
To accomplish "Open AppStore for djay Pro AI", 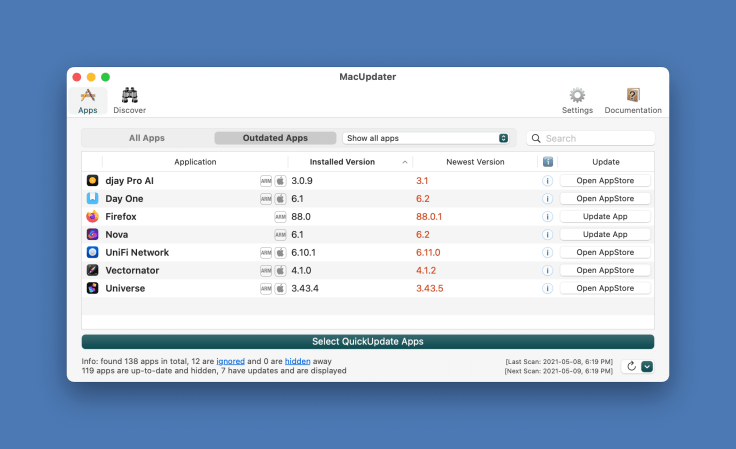I will 605,181.
